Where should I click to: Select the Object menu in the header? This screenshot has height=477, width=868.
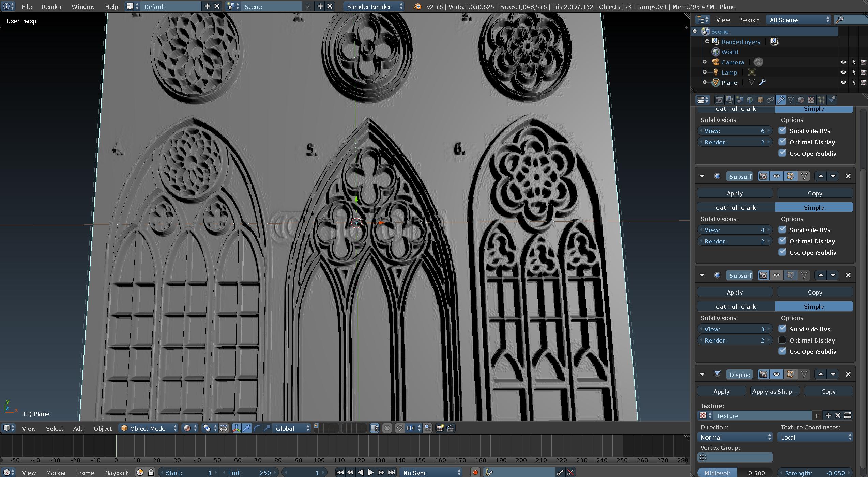coord(102,428)
